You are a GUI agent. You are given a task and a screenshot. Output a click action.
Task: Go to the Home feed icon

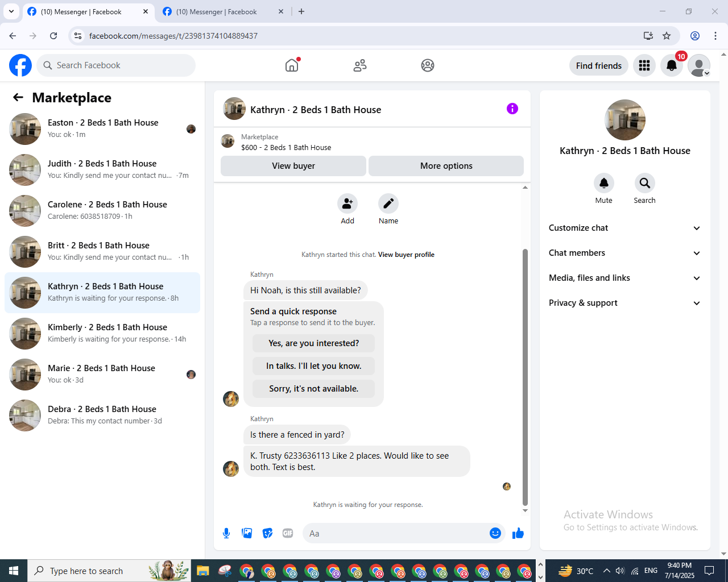292,65
